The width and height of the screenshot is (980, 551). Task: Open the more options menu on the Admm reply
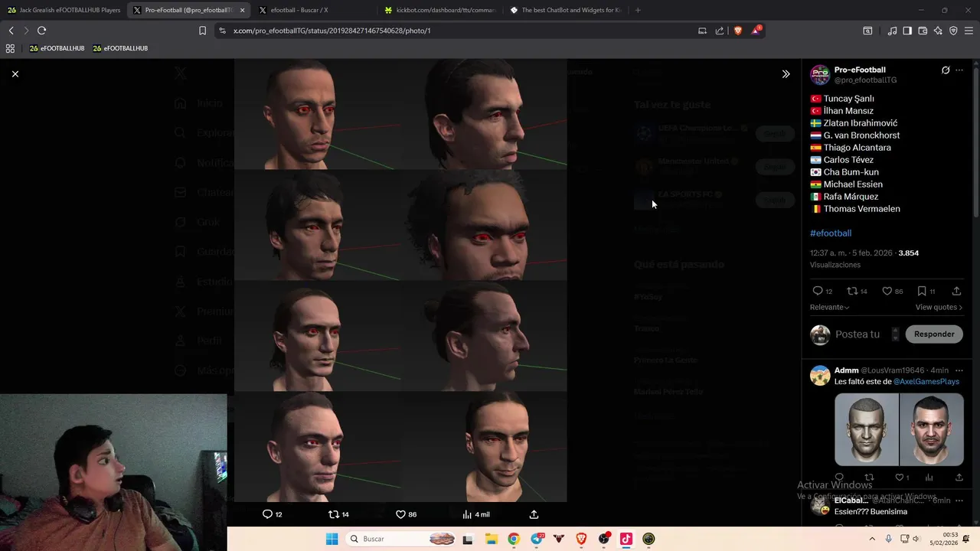click(959, 370)
